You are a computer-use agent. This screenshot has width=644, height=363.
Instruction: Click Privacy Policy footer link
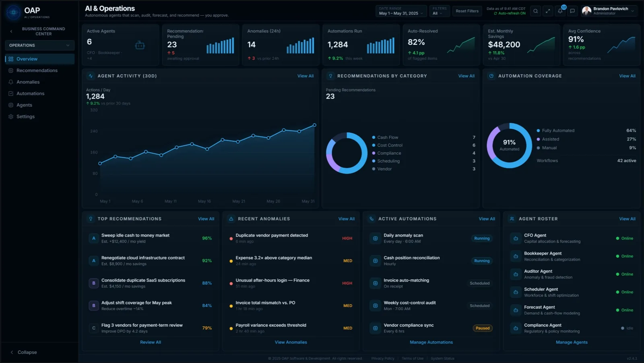pos(383,359)
